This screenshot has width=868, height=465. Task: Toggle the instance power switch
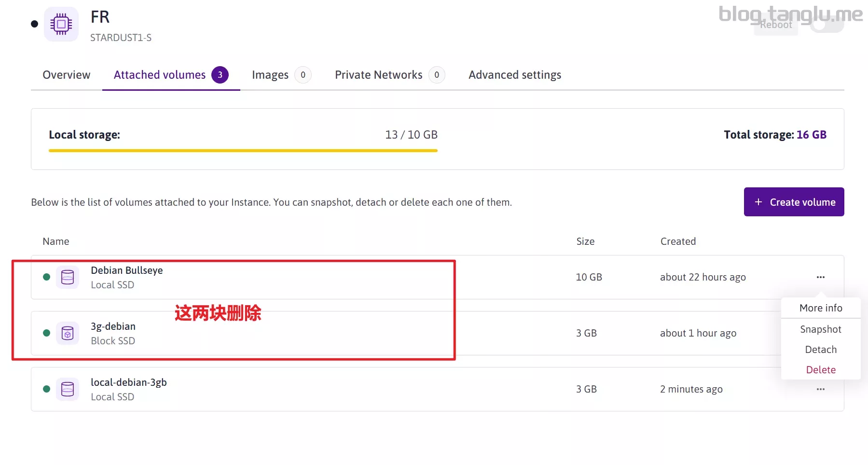pos(827,24)
